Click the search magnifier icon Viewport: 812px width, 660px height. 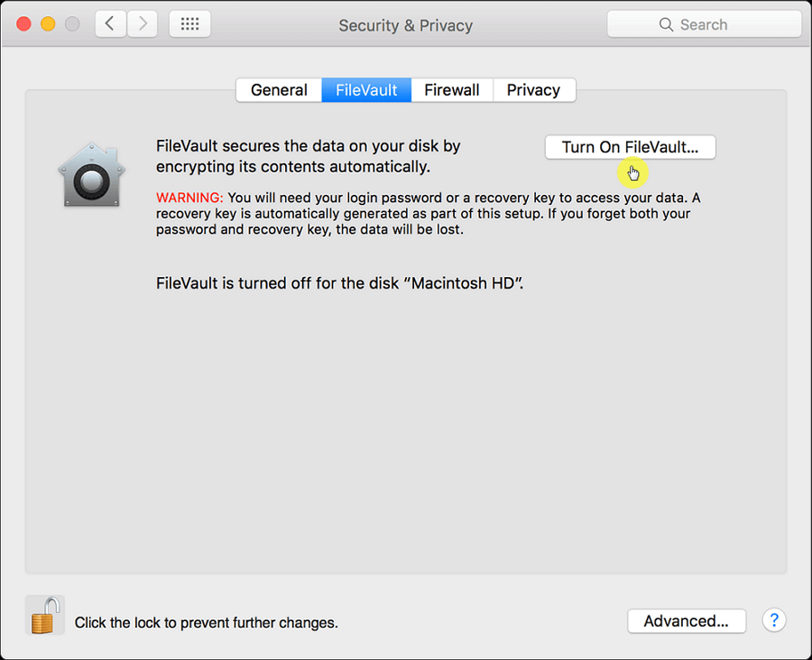pos(666,23)
